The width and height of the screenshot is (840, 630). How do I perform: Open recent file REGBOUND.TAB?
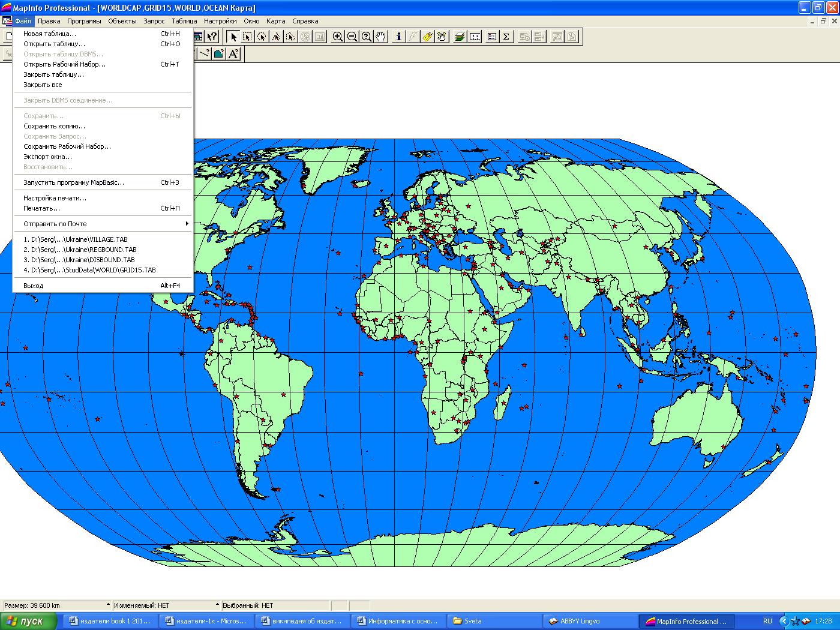[103, 250]
